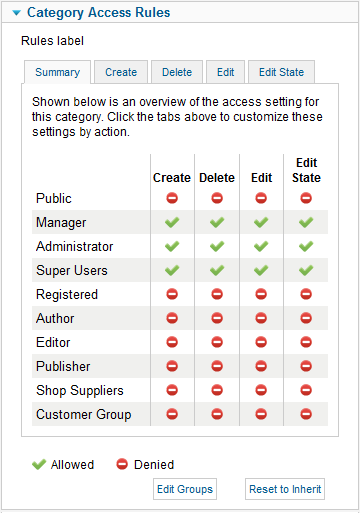Click Manager's allowed Create checkmark

click(x=172, y=222)
